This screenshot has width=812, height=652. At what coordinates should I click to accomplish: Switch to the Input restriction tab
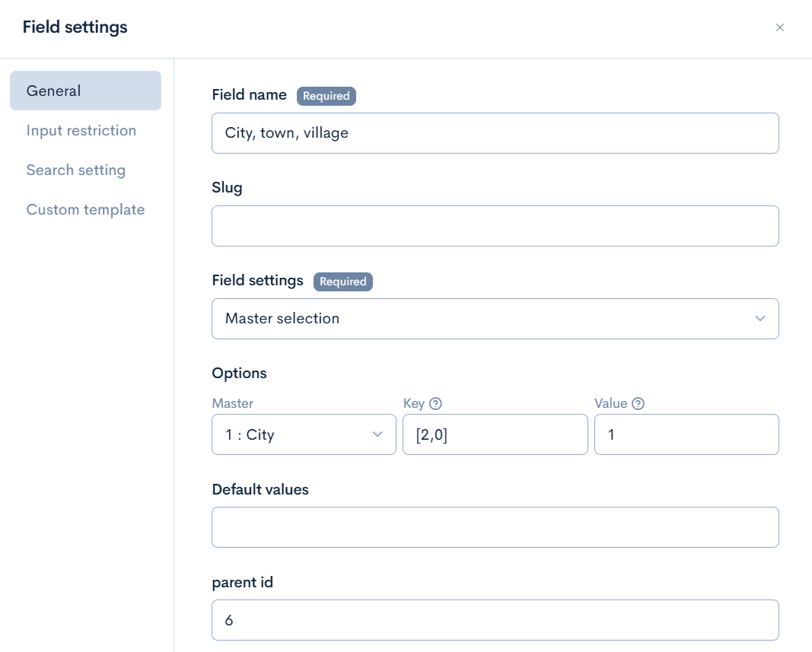[x=81, y=130]
